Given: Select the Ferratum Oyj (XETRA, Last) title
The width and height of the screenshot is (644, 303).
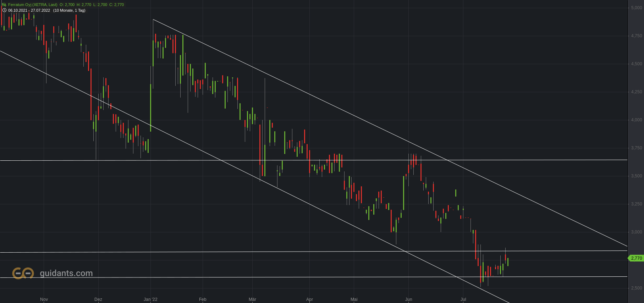Looking at the screenshot, I should click(x=33, y=5).
